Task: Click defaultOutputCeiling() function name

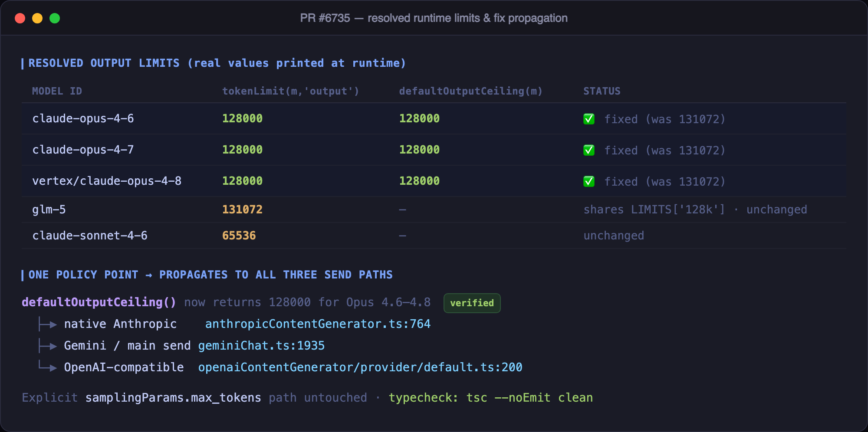Action: click(99, 302)
